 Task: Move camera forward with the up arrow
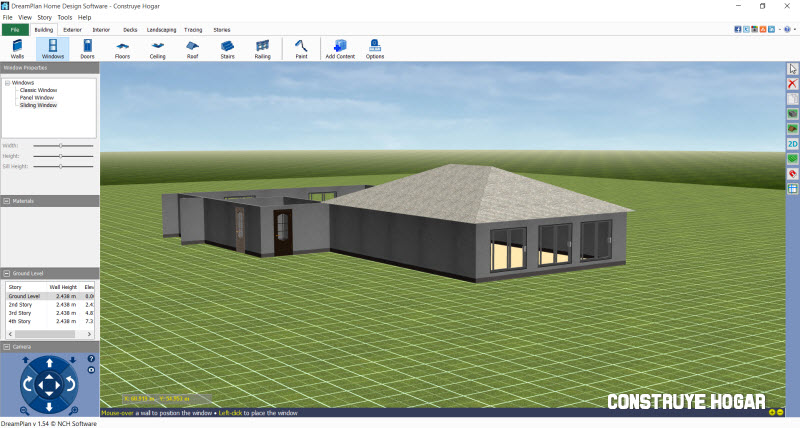(49, 363)
